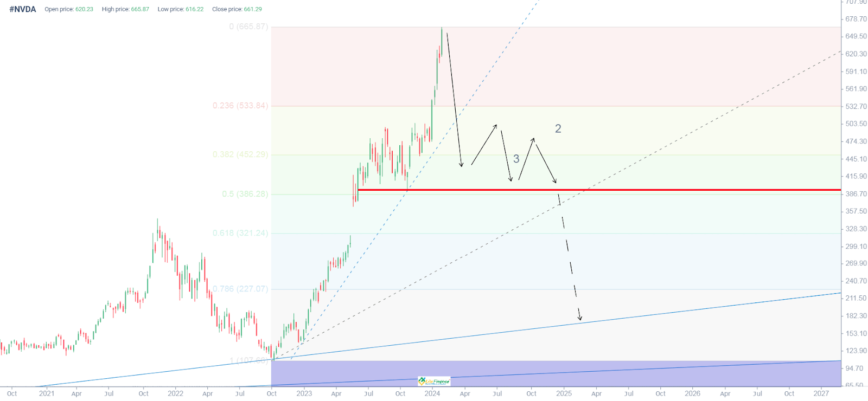Click the #NVDA ticker symbol
Screen dimensions: 868x401
coord(23,9)
